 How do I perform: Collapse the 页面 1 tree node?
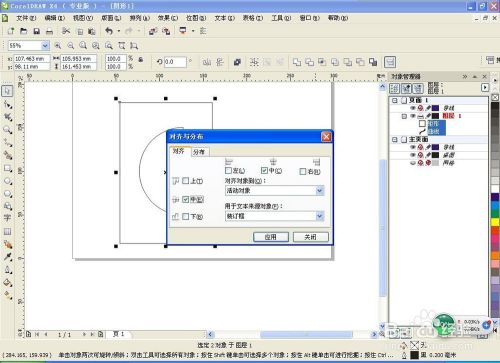point(395,100)
